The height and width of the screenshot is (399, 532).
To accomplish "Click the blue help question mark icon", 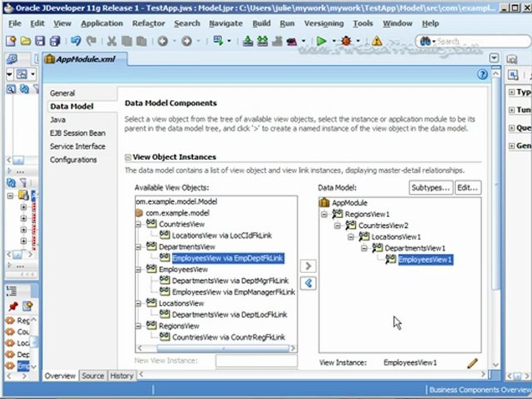I will [483, 74].
